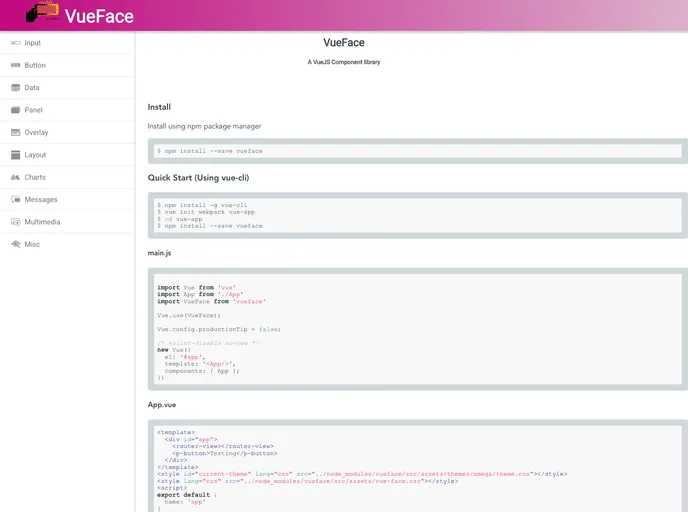Click "import Vue from 'vue'" line

click(x=196, y=287)
